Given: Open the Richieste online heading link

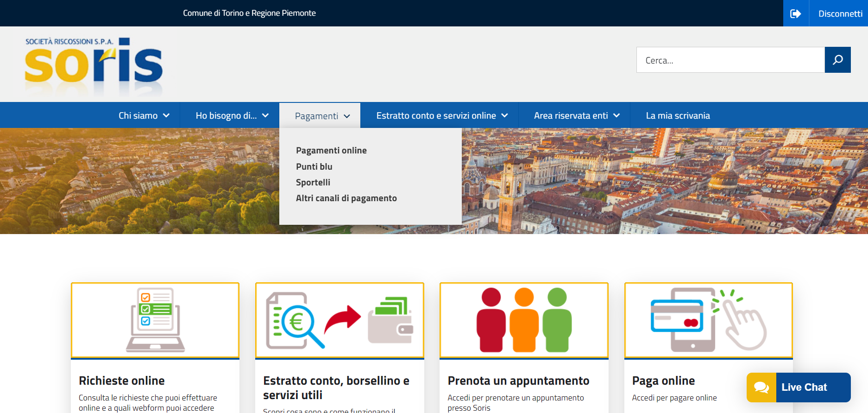Looking at the screenshot, I should pos(122,381).
